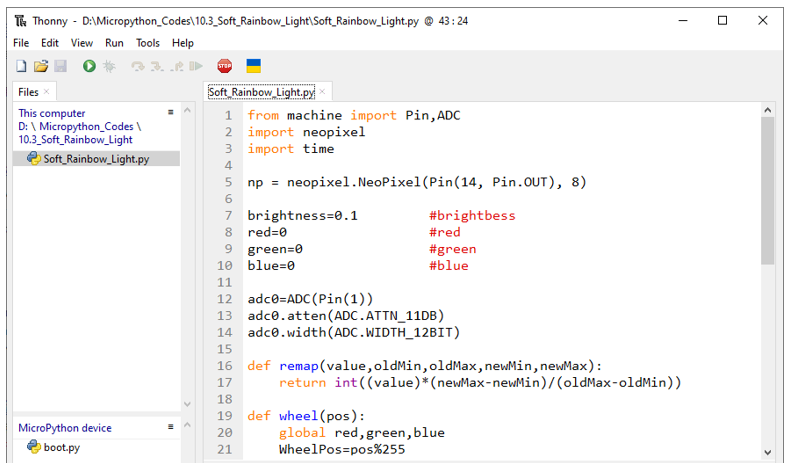The height and width of the screenshot is (470, 789).
Task: Navigate to Micropython_Codes folder link
Action: [x=86, y=126]
